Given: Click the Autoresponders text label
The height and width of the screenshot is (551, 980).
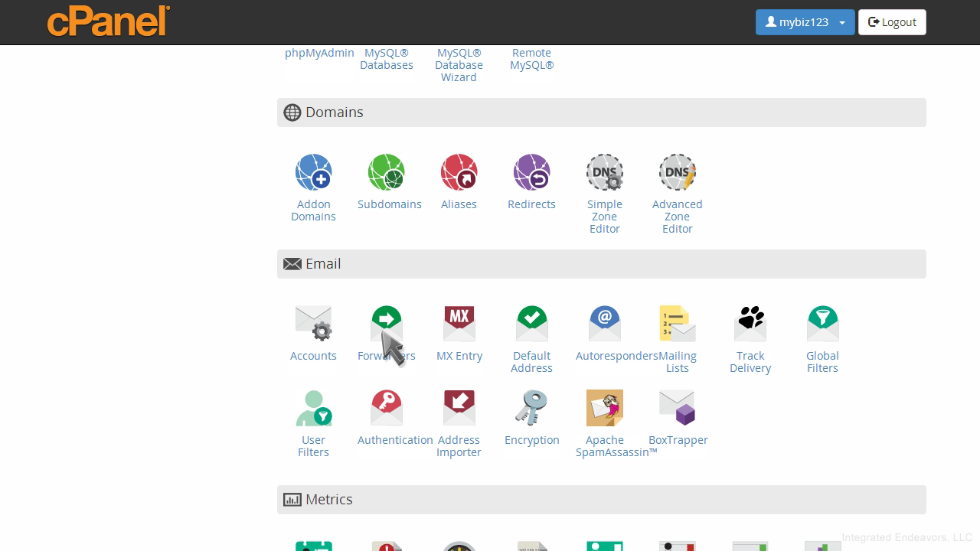Looking at the screenshot, I should pyautogui.click(x=616, y=356).
